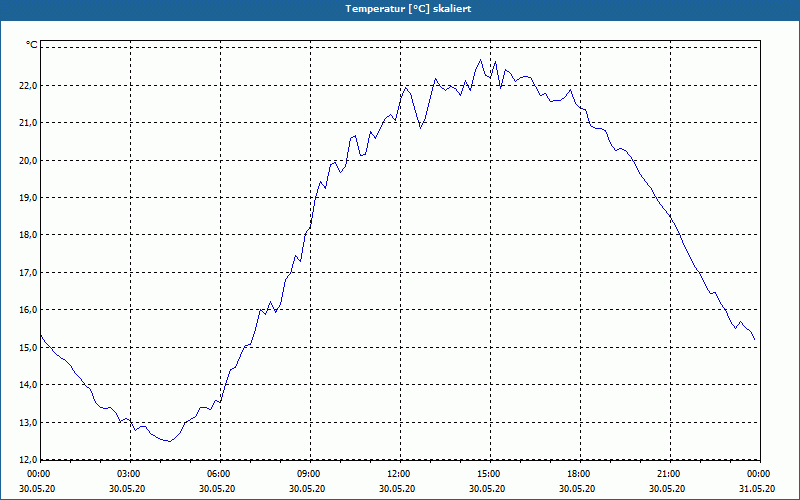Pick the 18,0 temperature axis label
The image size is (800, 500).
[29, 235]
